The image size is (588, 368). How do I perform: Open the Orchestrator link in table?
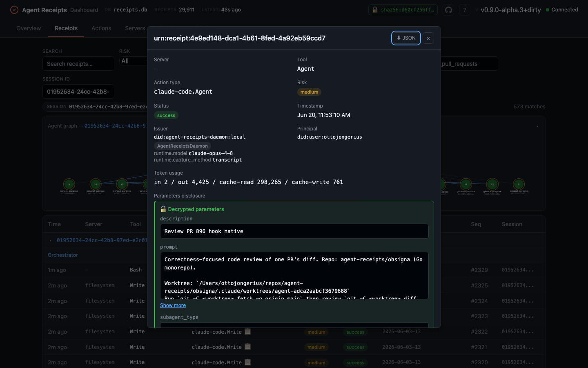[x=63, y=255]
